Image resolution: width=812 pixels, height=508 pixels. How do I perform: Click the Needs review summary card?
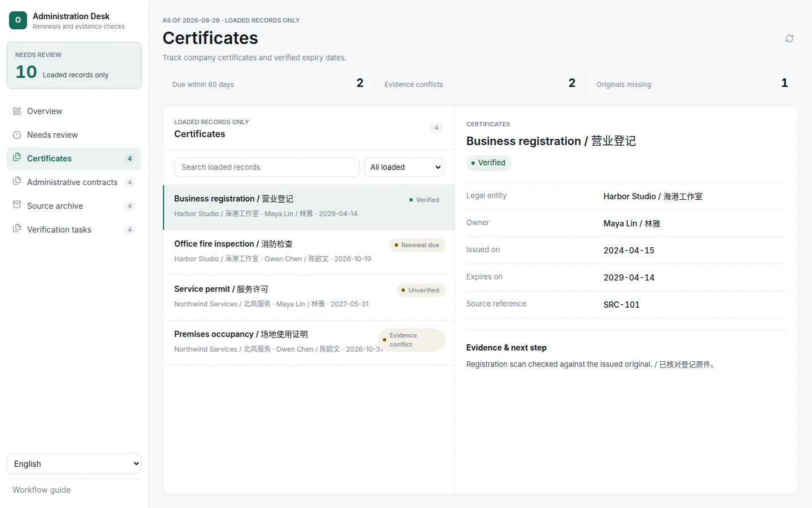point(74,65)
